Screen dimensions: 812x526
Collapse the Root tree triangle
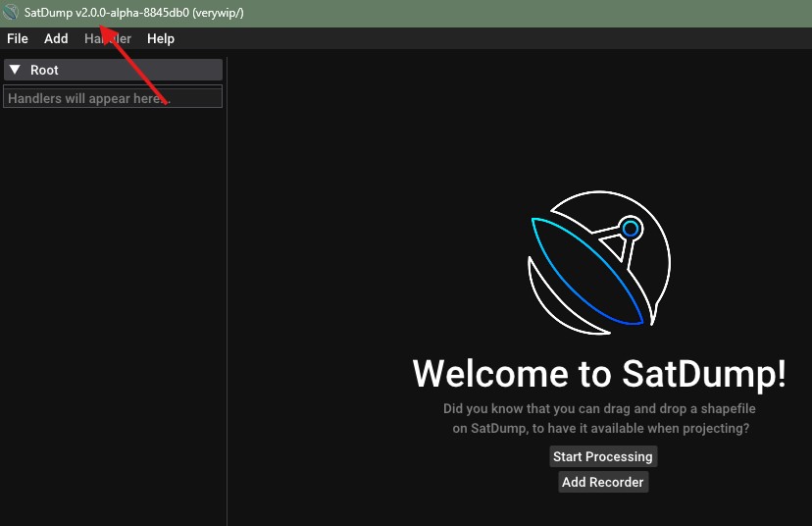click(15, 70)
